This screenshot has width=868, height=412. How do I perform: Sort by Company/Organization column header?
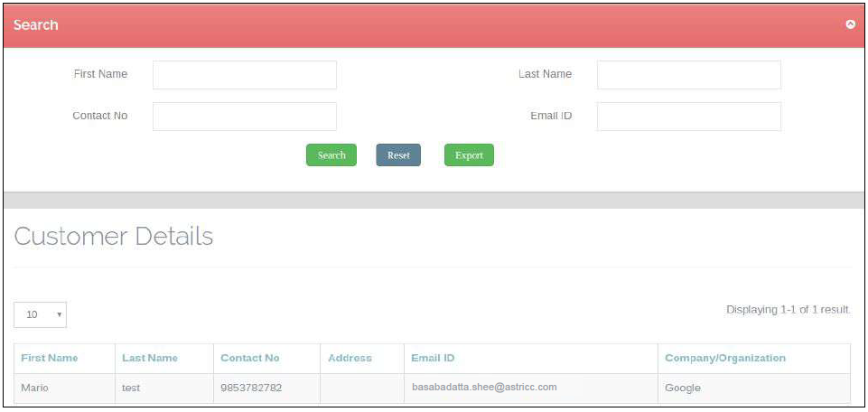[725, 358]
